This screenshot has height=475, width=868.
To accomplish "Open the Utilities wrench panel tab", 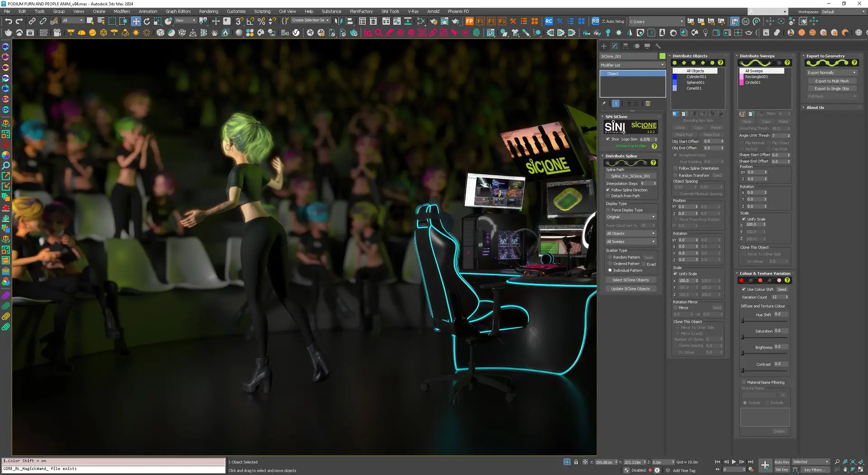I will pyautogui.click(x=658, y=46).
